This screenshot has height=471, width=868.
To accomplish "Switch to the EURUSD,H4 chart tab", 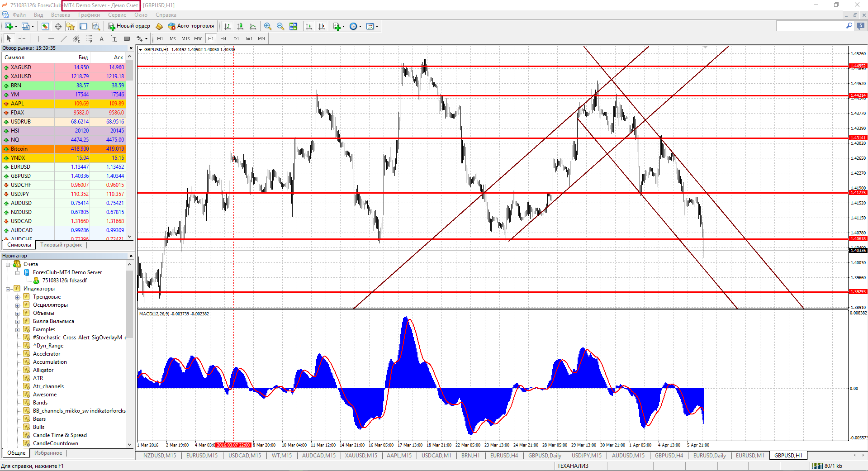I will click(504, 456).
